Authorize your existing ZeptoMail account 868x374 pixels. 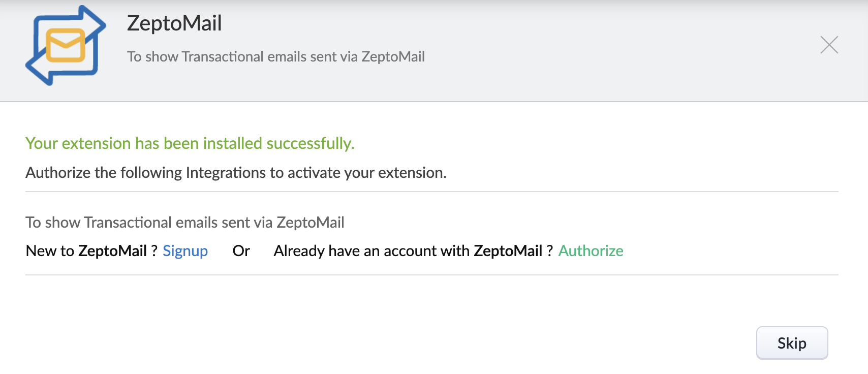point(591,251)
